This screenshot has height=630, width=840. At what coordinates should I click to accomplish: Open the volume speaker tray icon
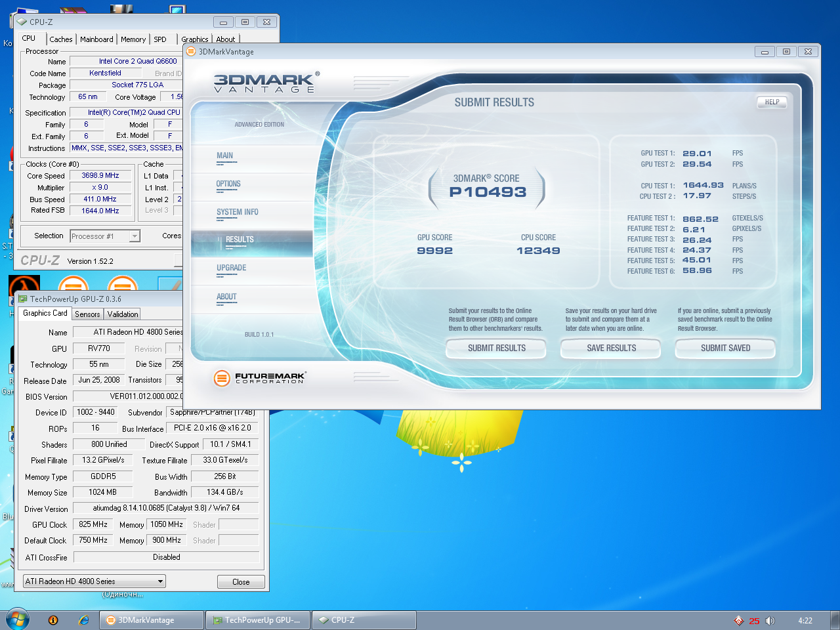770,621
